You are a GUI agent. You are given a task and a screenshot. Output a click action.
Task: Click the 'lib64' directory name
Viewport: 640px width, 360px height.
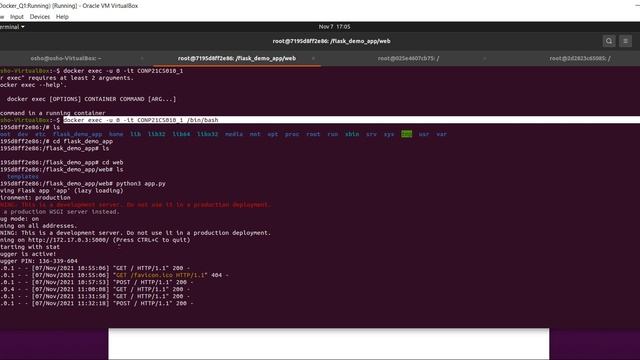181,134
